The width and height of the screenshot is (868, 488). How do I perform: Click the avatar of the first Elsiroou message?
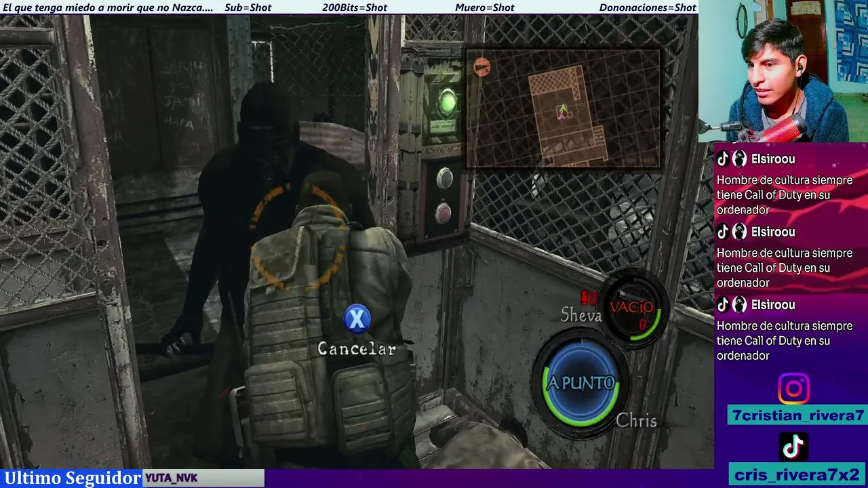tap(740, 159)
